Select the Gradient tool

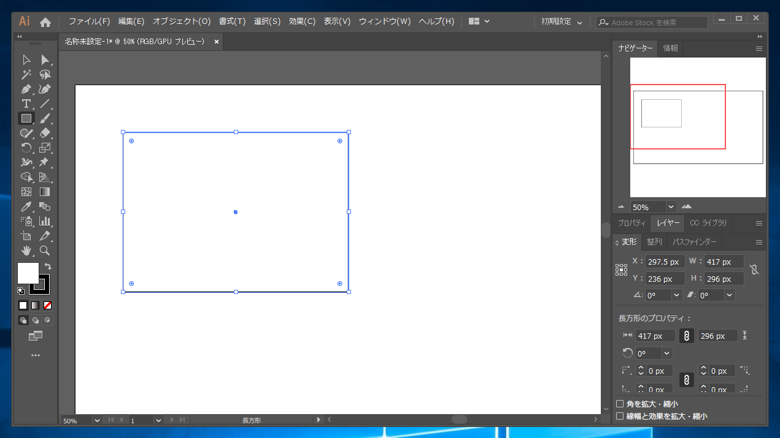tap(45, 192)
